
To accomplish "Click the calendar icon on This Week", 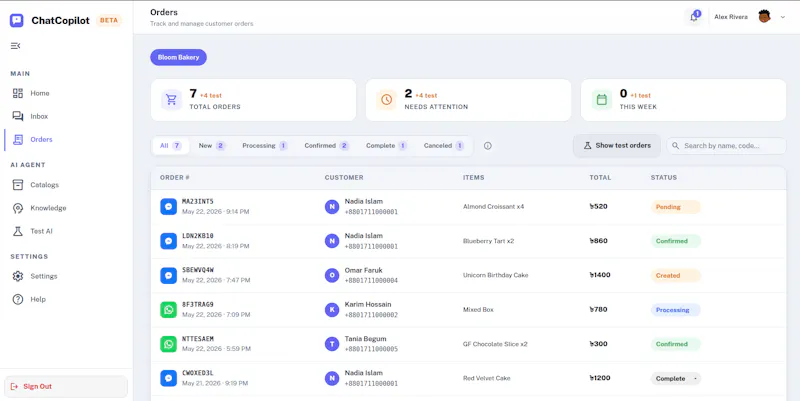I will pos(602,100).
